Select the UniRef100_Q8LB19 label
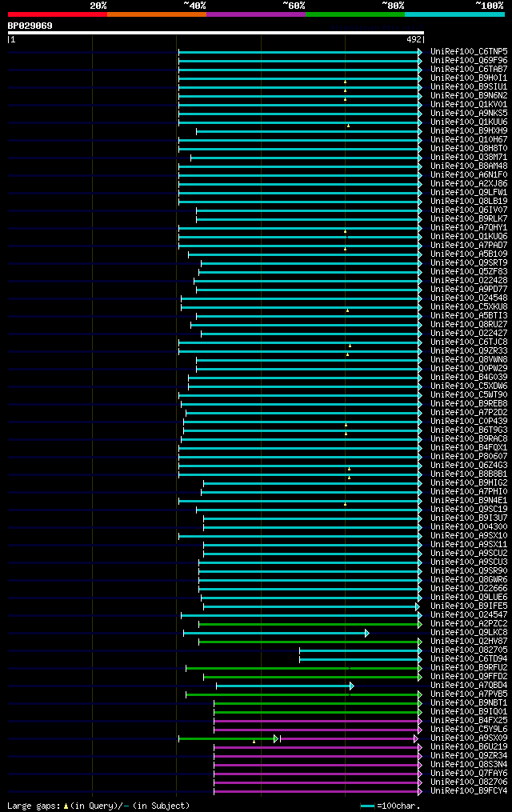This screenshot has height=812, width=512. 469,202
